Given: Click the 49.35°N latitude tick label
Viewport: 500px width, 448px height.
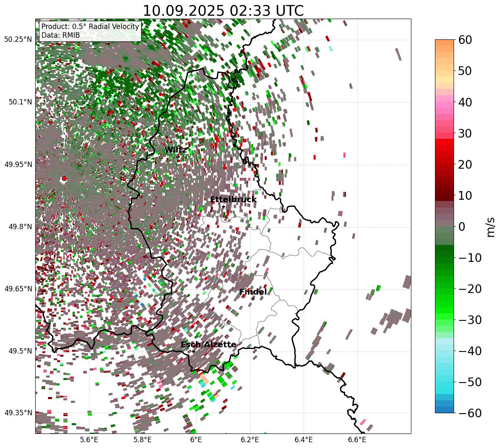Looking at the screenshot, I should (x=18, y=413).
